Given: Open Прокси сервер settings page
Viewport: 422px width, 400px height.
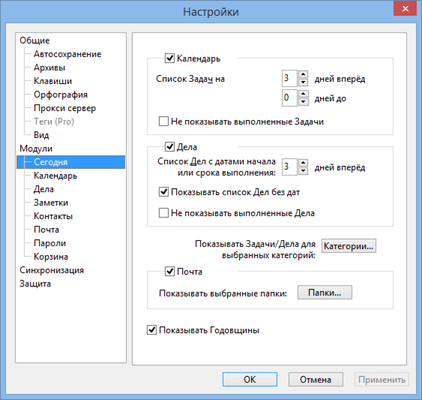Looking at the screenshot, I should [65, 108].
